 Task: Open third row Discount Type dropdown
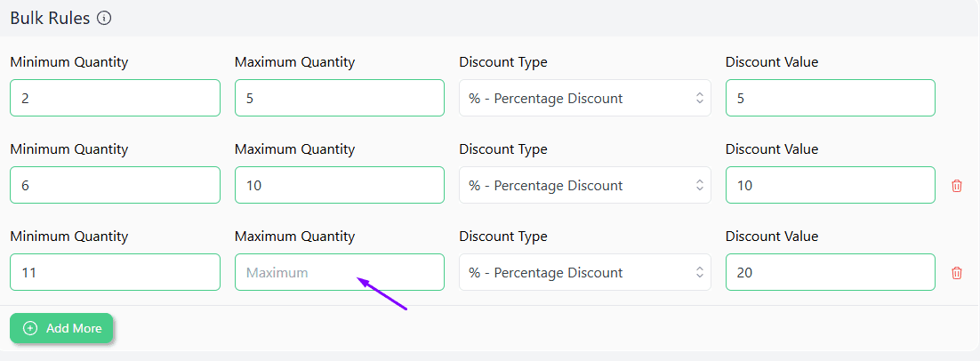(585, 272)
